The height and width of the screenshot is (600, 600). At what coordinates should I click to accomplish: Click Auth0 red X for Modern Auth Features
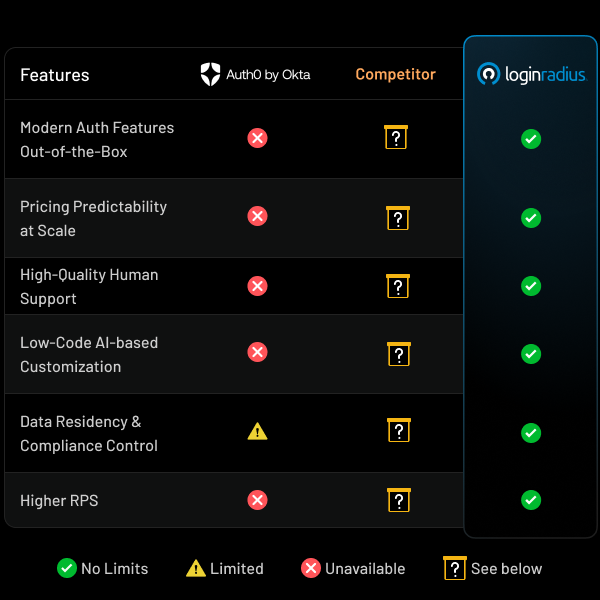257,138
